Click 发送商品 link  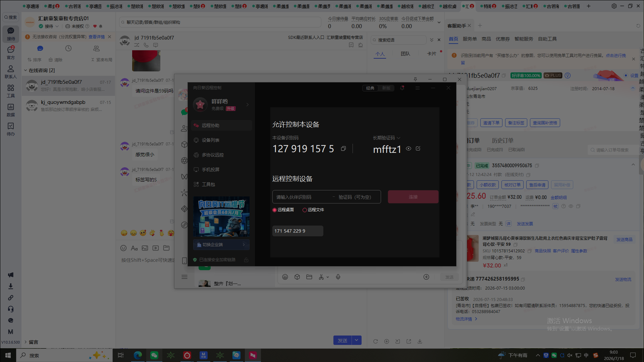coord(625,239)
